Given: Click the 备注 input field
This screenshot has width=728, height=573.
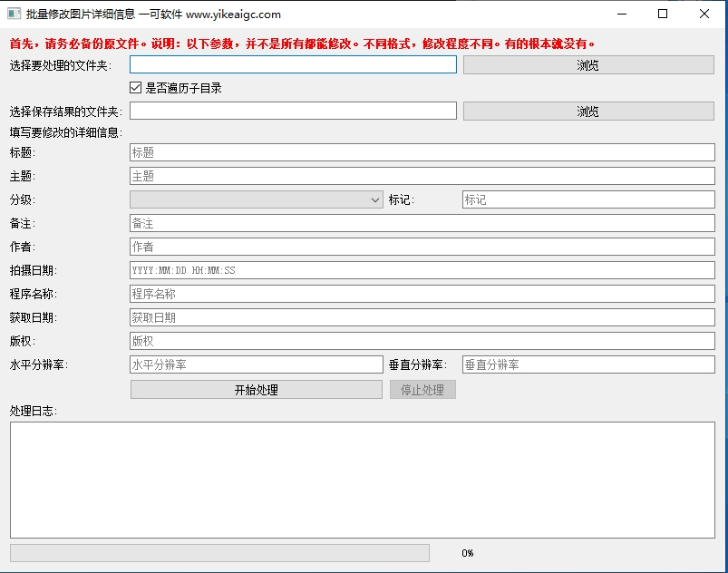Looking at the screenshot, I should click(x=422, y=223).
